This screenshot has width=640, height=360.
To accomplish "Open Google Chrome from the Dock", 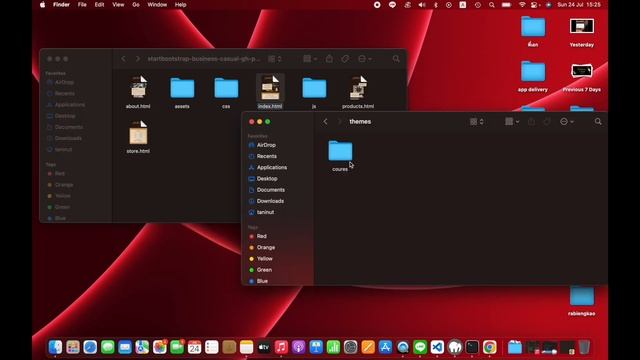I will 489,347.
